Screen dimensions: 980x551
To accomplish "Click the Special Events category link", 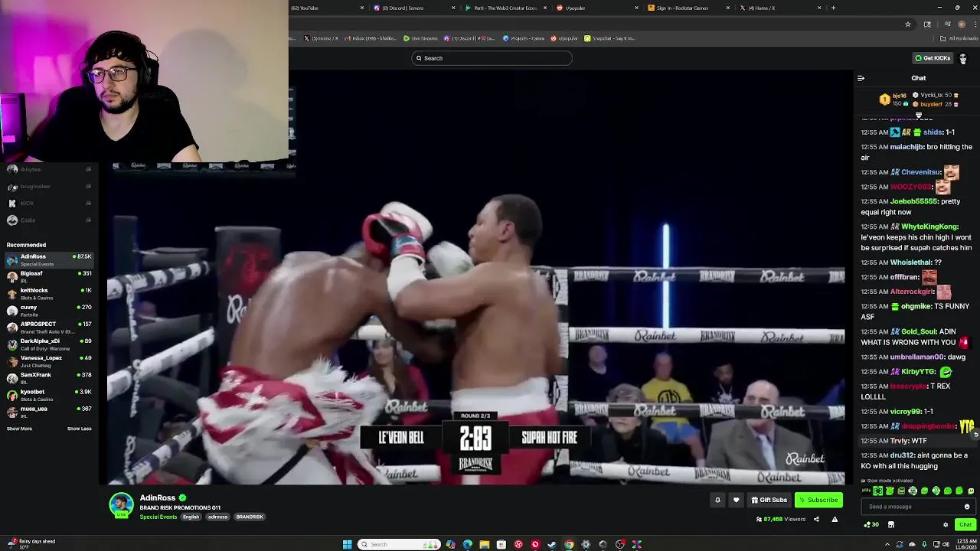I will (x=158, y=517).
